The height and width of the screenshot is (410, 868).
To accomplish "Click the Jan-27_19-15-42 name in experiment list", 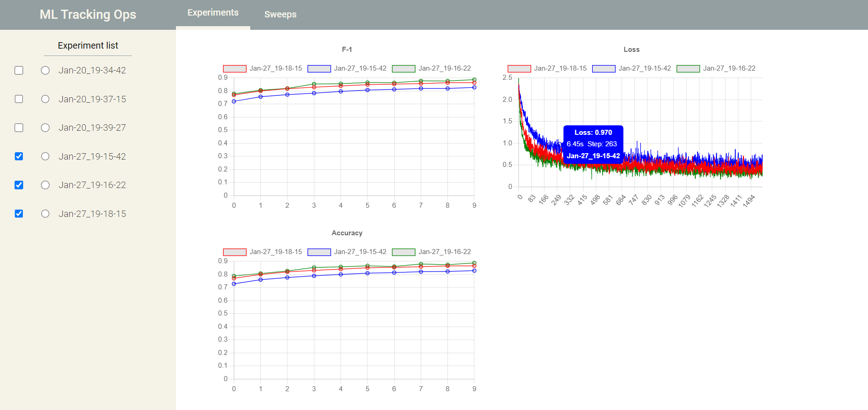I will point(92,156).
